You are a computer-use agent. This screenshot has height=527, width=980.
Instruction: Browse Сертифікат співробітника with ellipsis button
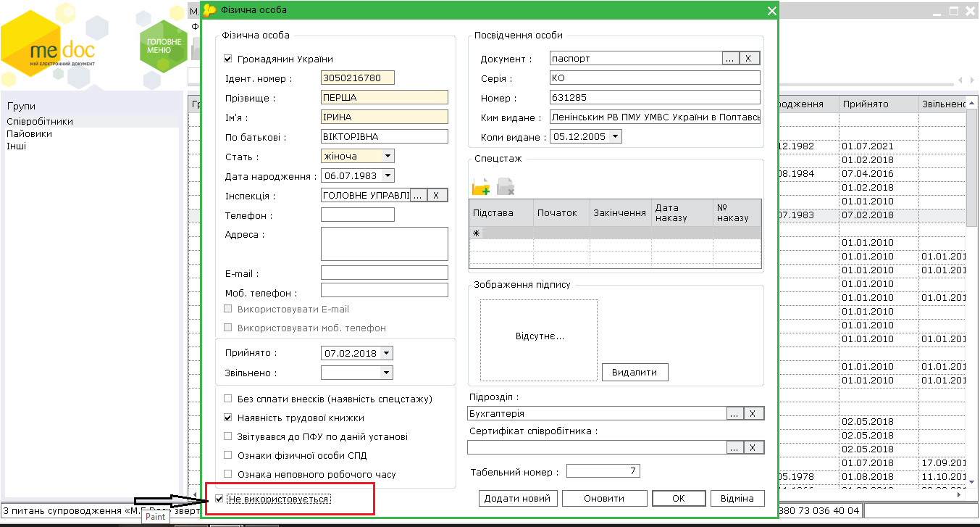pyautogui.click(x=734, y=448)
